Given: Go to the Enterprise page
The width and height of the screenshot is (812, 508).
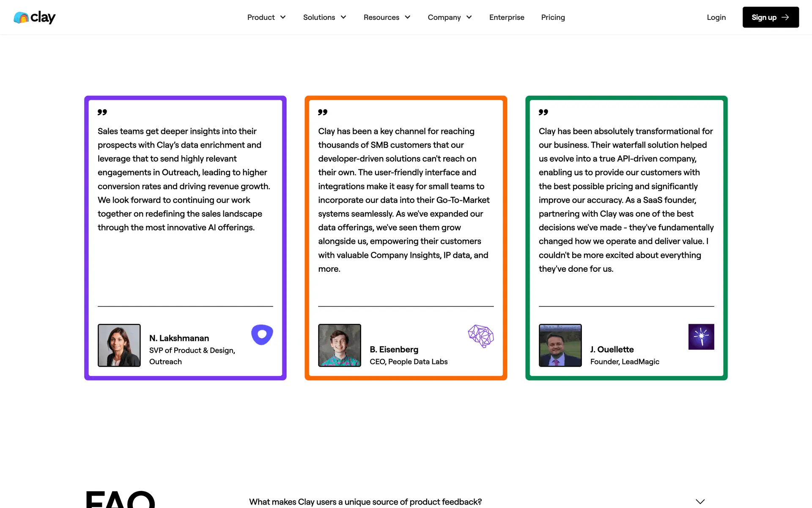Looking at the screenshot, I should tap(507, 17).
